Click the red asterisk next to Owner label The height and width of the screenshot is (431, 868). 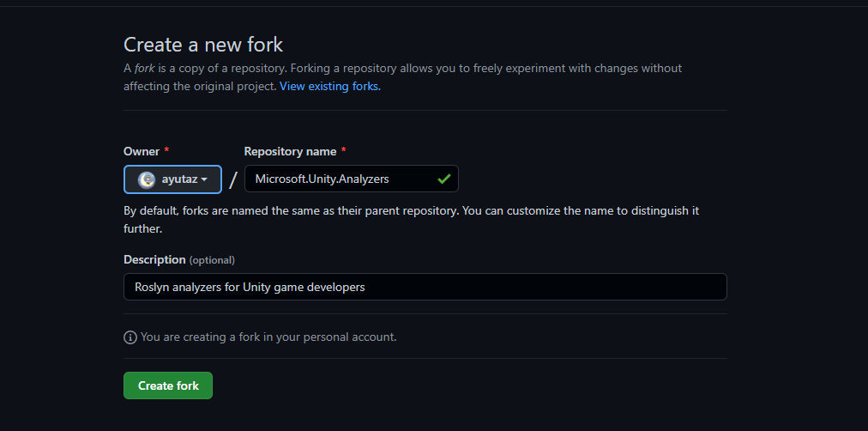point(167,151)
